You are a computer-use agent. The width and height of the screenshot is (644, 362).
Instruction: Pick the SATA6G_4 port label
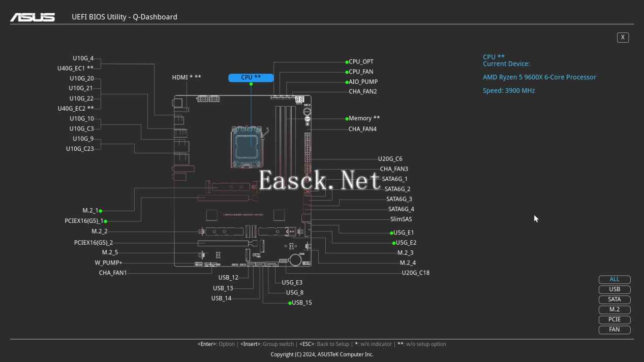click(x=401, y=209)
